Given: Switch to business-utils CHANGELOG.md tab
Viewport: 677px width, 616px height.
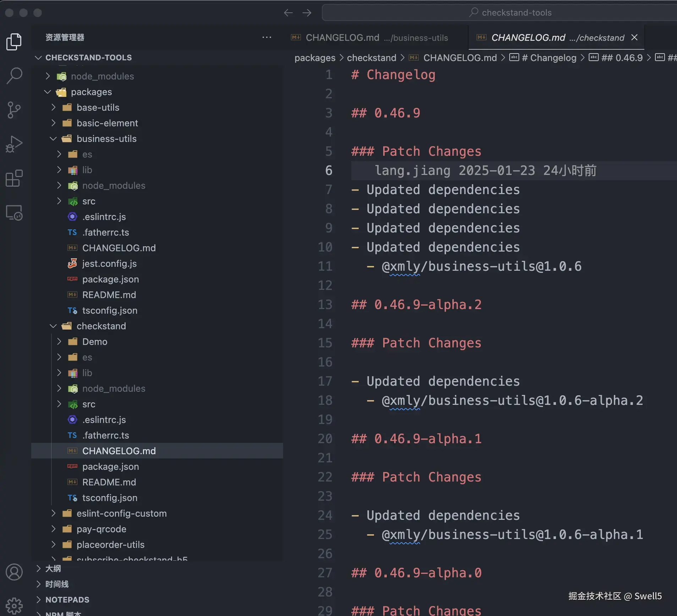Looking at the screenshot, I should [x=375, y=38].
